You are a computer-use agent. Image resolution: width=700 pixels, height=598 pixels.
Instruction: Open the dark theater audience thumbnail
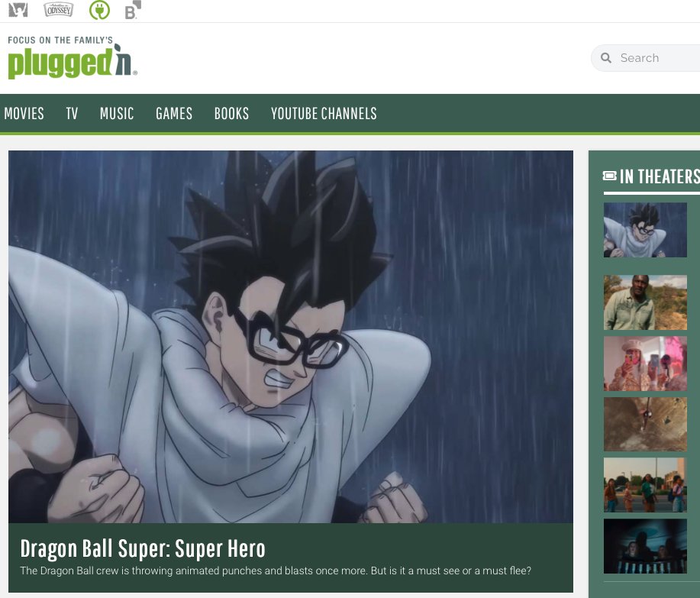(645, 546)
